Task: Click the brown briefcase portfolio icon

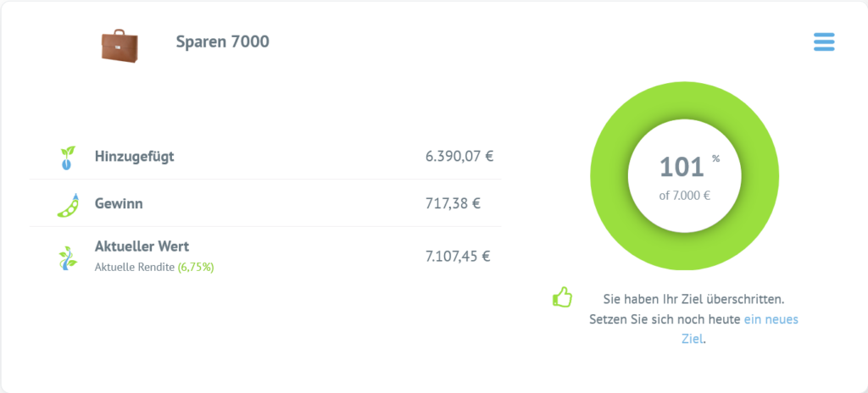Action: (x=120, y=46)
